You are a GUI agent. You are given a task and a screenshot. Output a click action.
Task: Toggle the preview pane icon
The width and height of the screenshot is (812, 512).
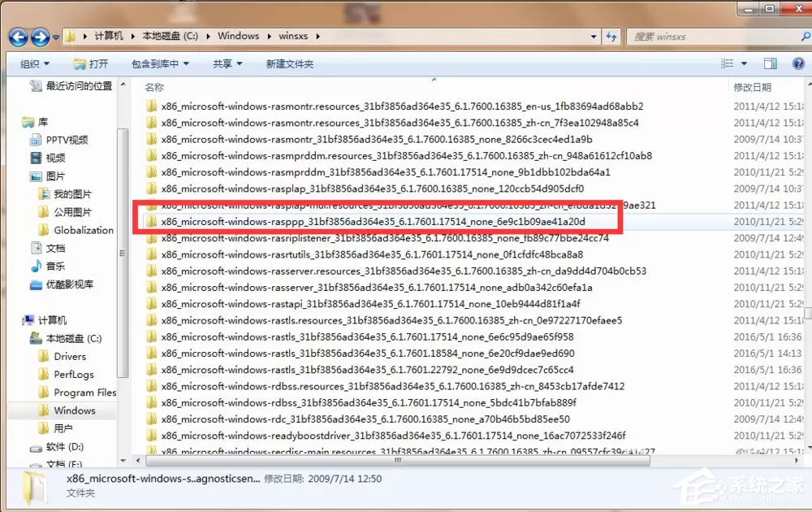pyautogui.click(x=771, y=63)
